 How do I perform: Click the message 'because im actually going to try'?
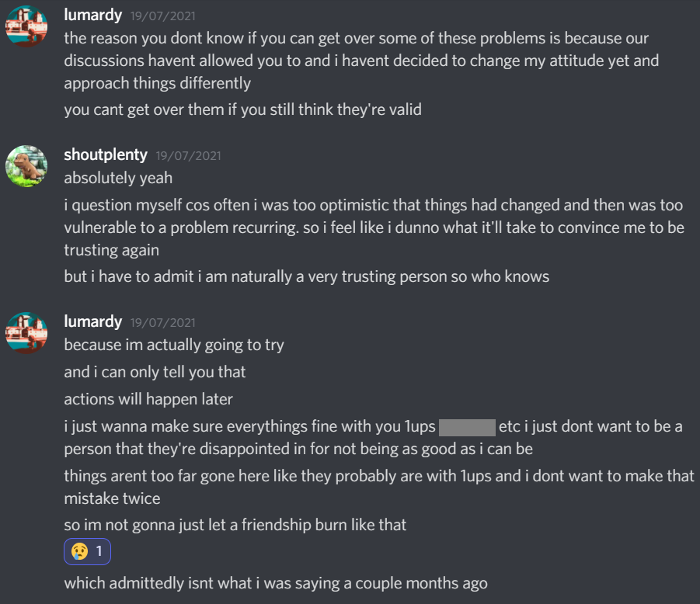click(x=174, y=345)
